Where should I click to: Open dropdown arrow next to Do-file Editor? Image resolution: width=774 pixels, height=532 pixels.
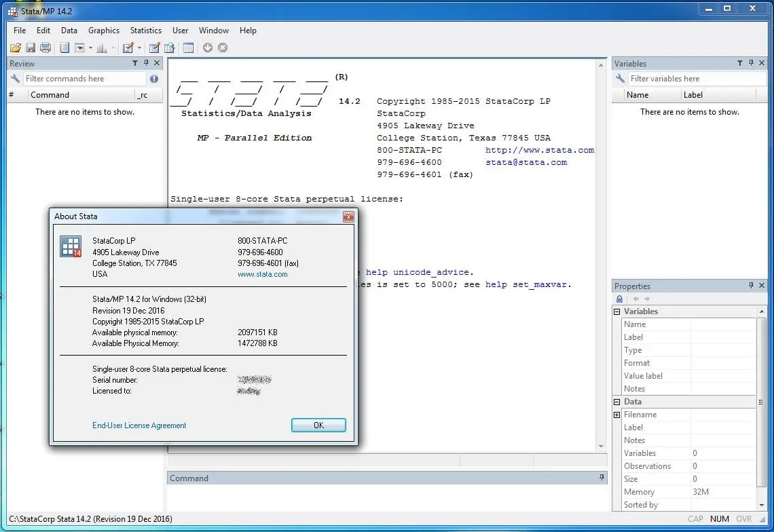tap(140, 48)
